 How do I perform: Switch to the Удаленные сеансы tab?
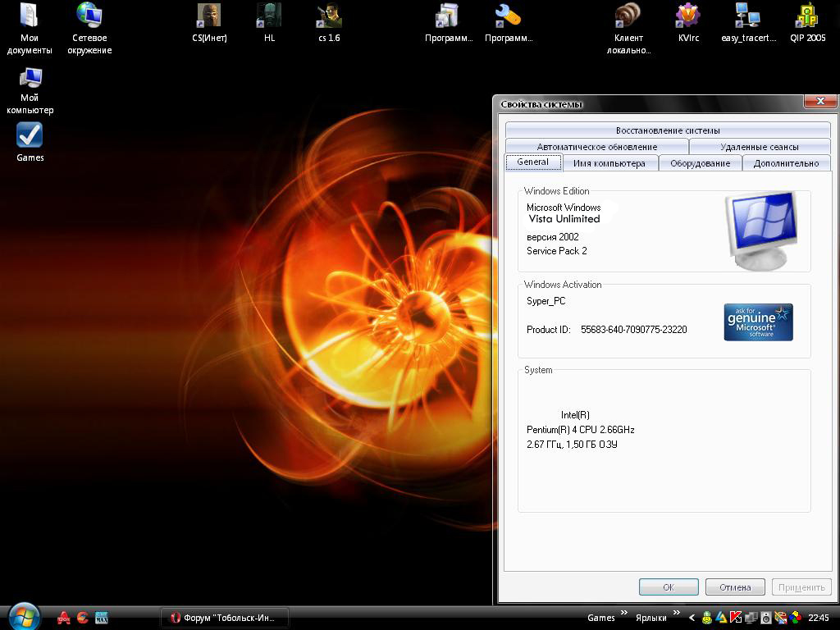760,147
